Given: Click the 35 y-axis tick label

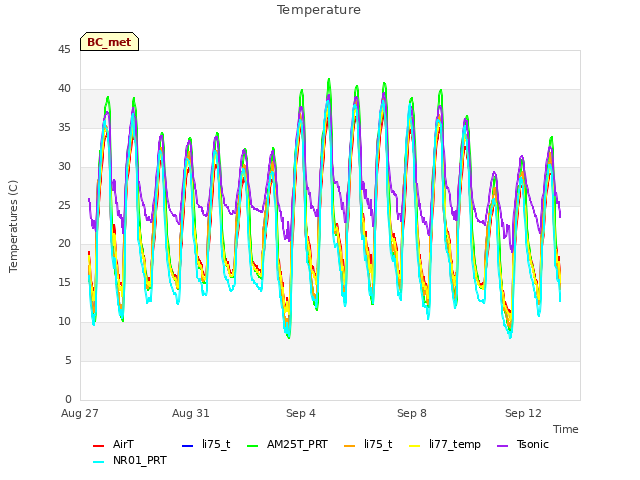Looking at the screenshot, I should pyautogui.click(x=64, y=128).
